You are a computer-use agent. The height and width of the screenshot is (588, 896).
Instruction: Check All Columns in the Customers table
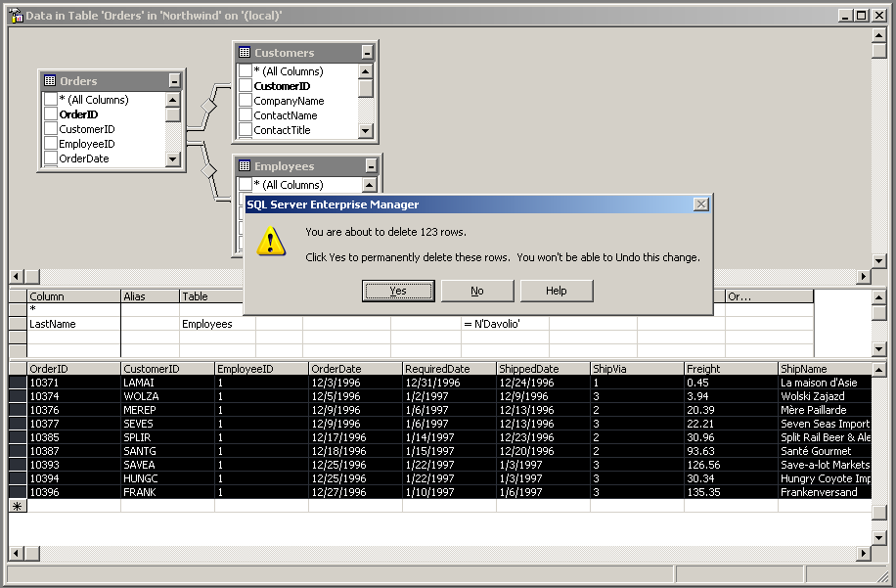click(x=245, y=70)
